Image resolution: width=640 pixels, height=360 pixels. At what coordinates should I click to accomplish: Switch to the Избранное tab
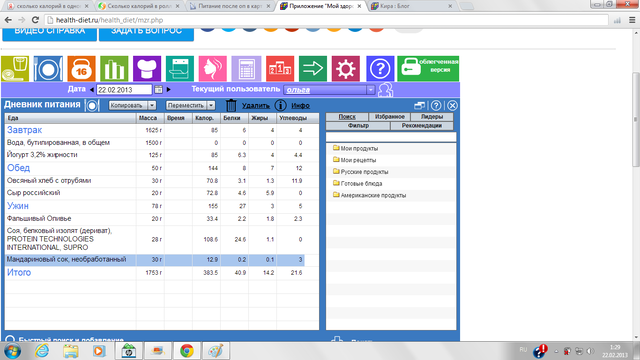click(x=390, y=117)
